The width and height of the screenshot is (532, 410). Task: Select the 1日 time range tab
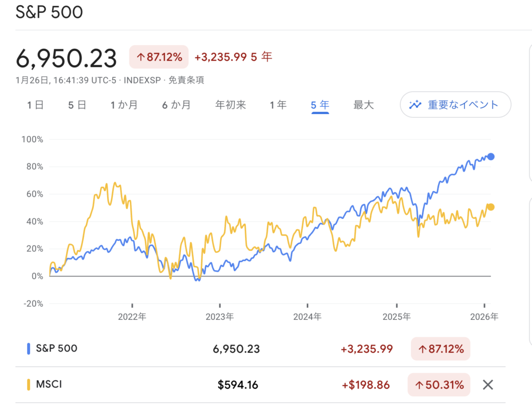click(35, 105)
